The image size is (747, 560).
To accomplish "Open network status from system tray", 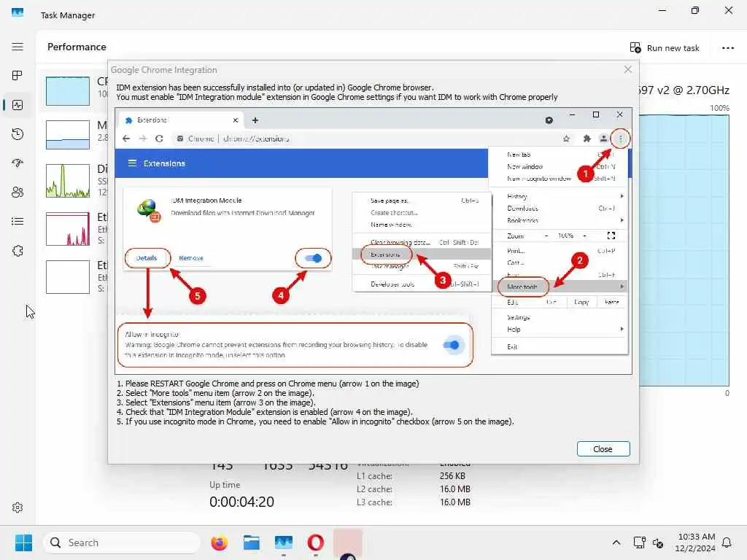I will pos(639,542).
